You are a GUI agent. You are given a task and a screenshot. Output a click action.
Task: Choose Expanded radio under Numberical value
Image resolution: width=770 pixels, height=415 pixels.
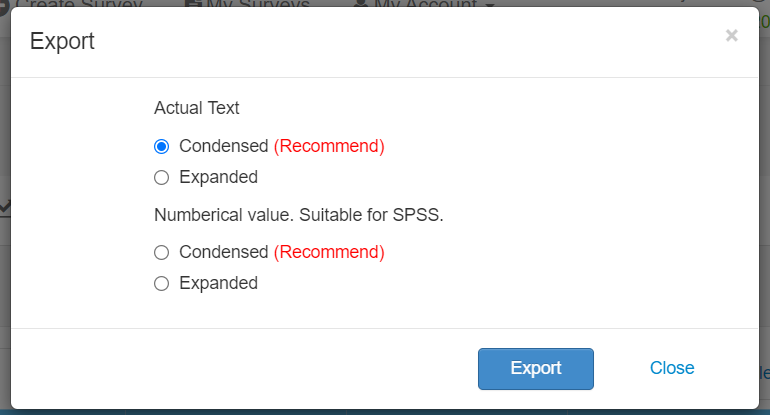[162, 284]
